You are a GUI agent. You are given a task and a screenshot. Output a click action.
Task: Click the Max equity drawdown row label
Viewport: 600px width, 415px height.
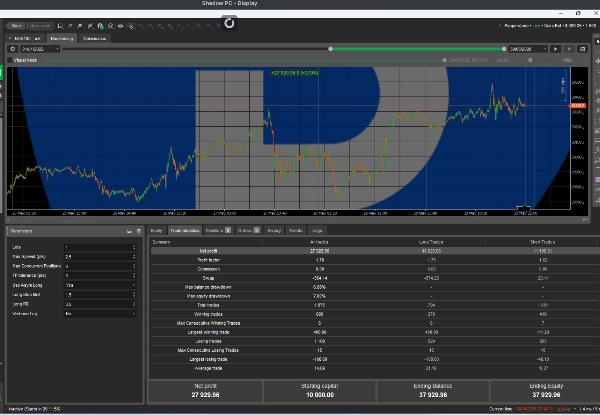pos(208,296)
